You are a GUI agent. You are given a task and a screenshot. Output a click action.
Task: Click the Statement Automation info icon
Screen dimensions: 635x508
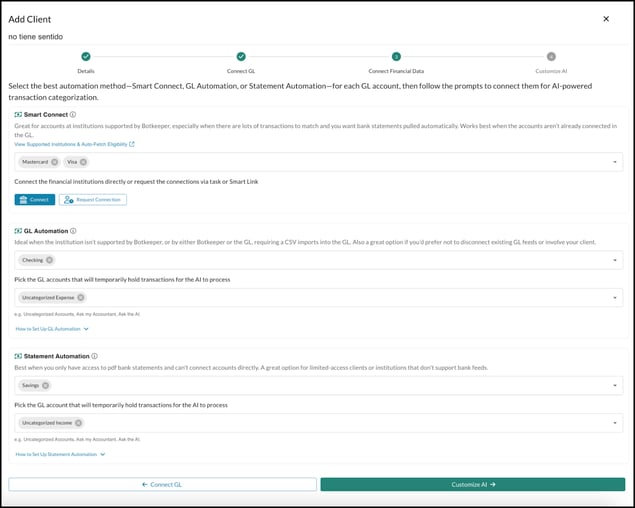[x=94, y=355]
